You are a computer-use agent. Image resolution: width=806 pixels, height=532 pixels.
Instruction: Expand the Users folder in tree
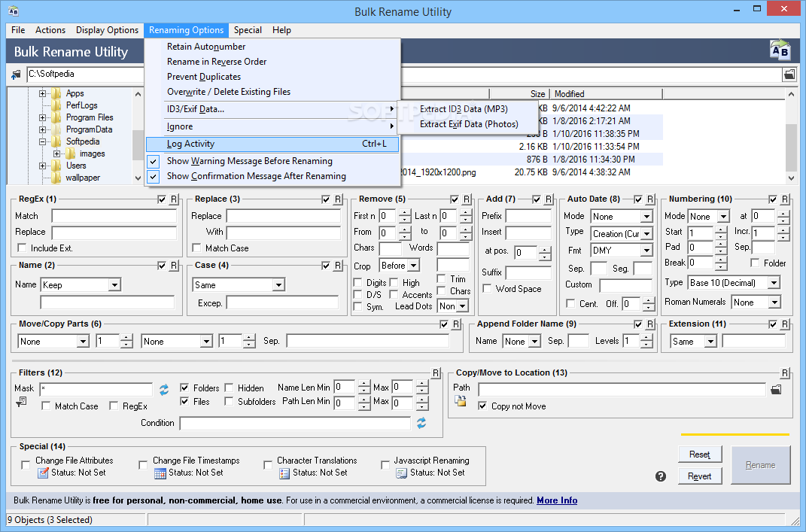43,166
